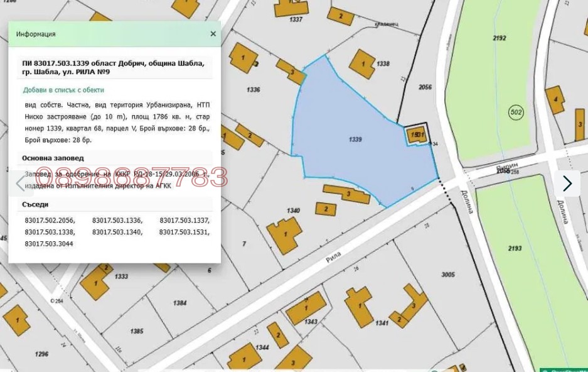Click the 'кладенец' label on the map
Screen dimensions: 588x372
(387, 24)
